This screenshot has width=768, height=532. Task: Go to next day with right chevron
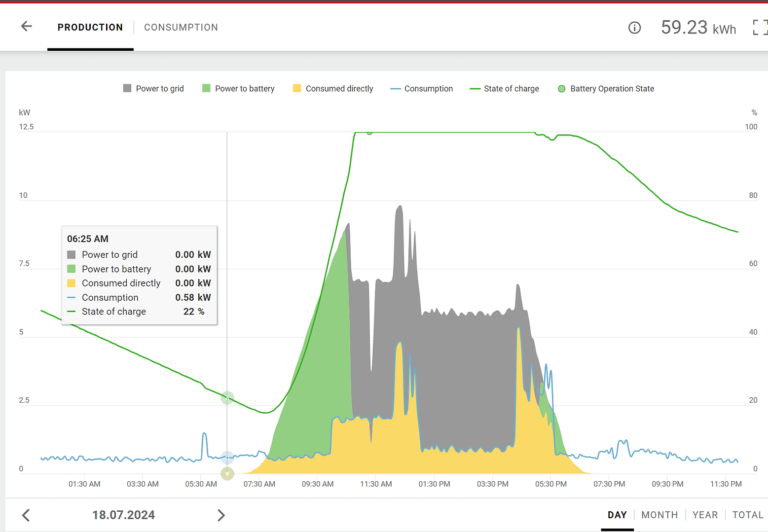pos(221,515)
